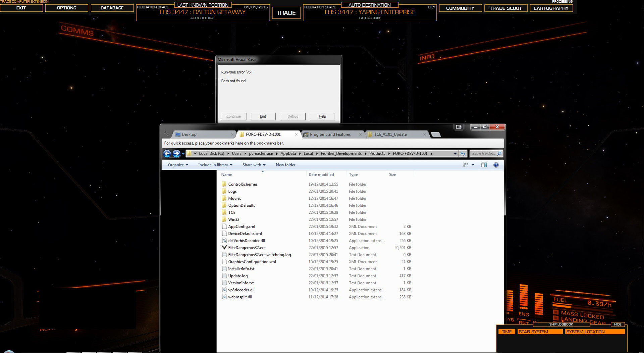
Task: Expand the address bar history dropdown
Action: click(x=455, y=154)
